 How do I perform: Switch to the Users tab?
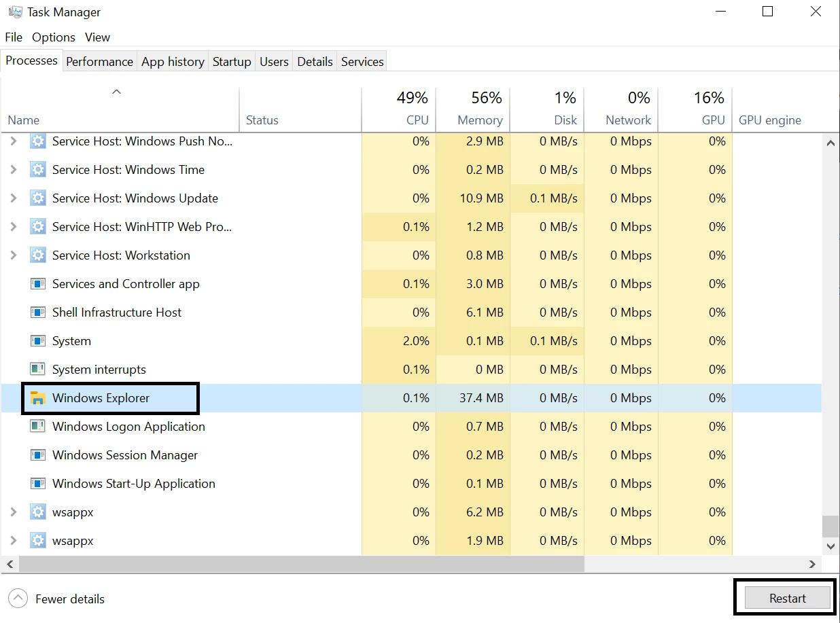click(274, 62)
